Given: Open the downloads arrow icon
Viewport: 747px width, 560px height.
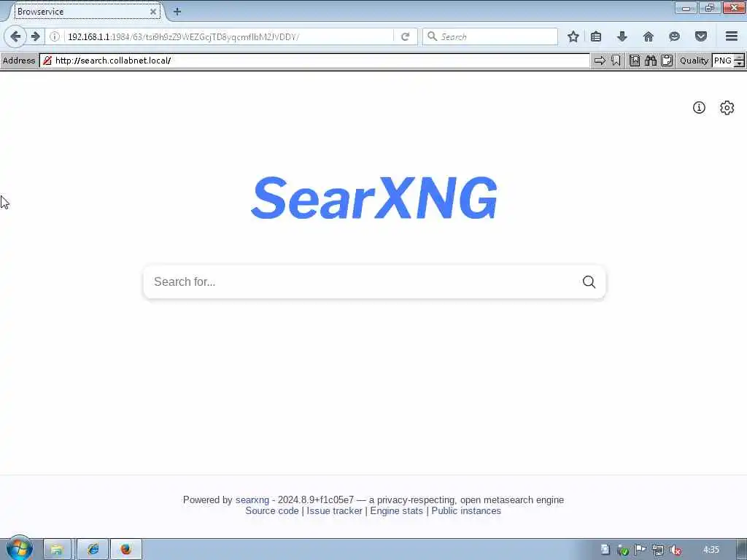Looking at the screenshot, I should (622, 36).
